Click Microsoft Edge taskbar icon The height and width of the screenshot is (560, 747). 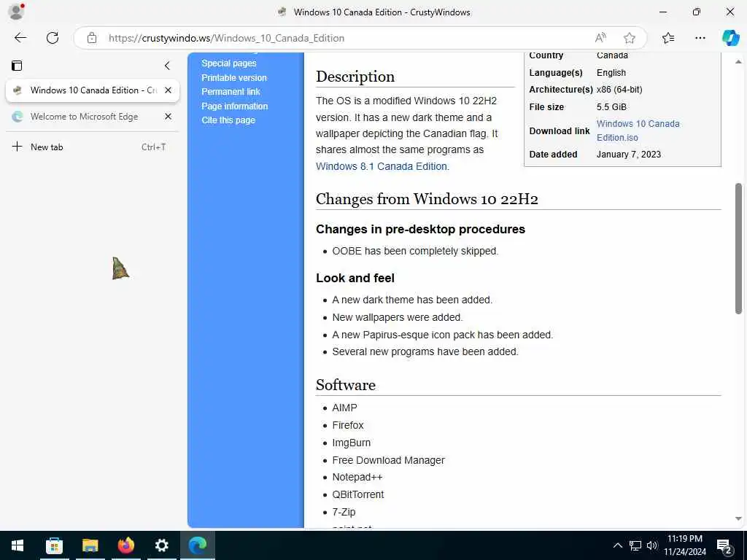point(197,545)
